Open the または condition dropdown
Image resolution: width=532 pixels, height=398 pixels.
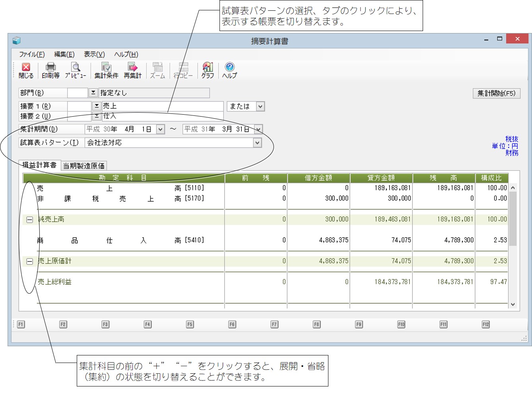pos(260,106)
